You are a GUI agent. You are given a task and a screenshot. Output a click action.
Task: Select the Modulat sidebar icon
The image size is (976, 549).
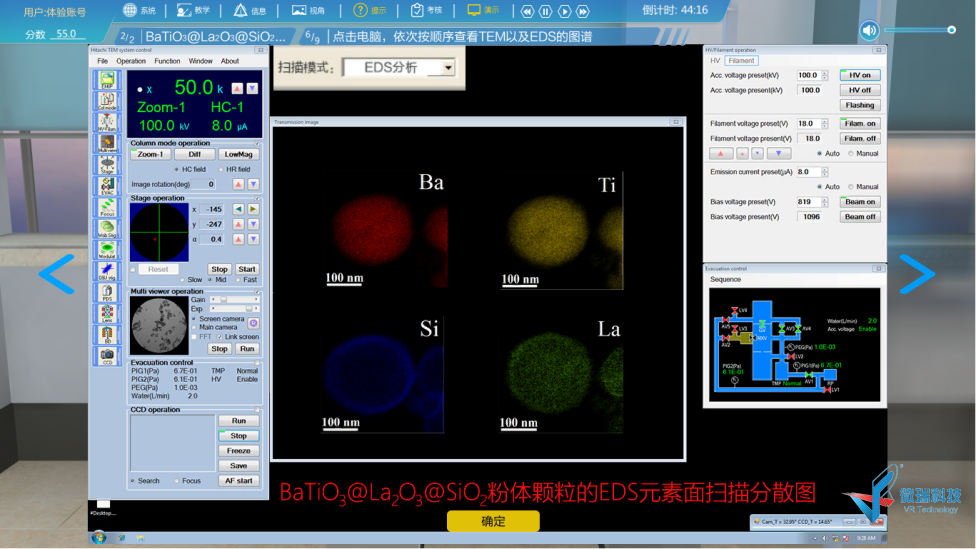pos(107,249)
